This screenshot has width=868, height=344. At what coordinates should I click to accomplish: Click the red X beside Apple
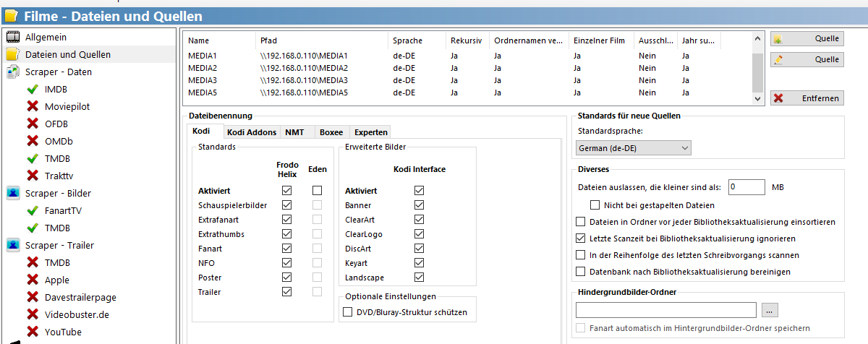click(33, 280)
